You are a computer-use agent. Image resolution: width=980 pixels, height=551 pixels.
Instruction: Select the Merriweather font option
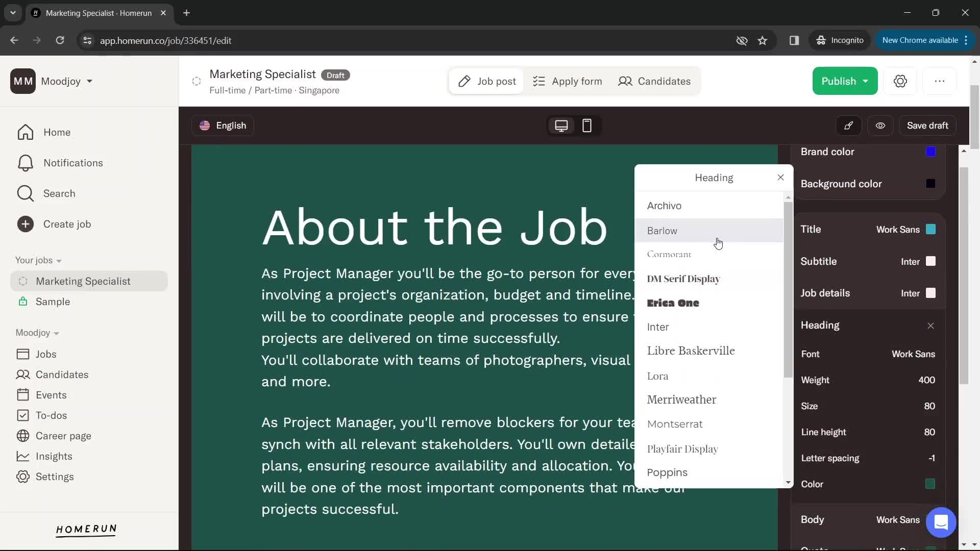pyautogui.click(x=682, y=399)
